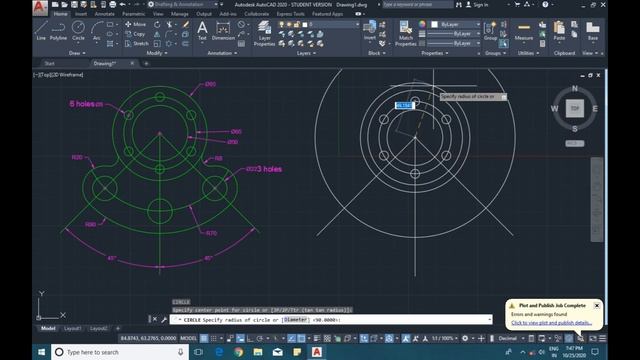Select the Circle tool
Image resolution: width=640 pixels, height=360 pixels.
click(x=78, y=31)
